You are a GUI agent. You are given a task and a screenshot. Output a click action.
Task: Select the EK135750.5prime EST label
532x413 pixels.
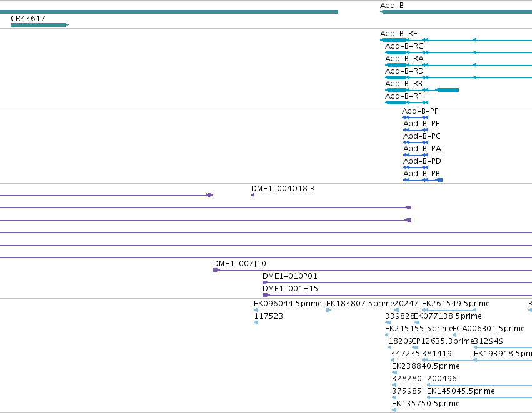pyautogui.click(x=426, y=404)
